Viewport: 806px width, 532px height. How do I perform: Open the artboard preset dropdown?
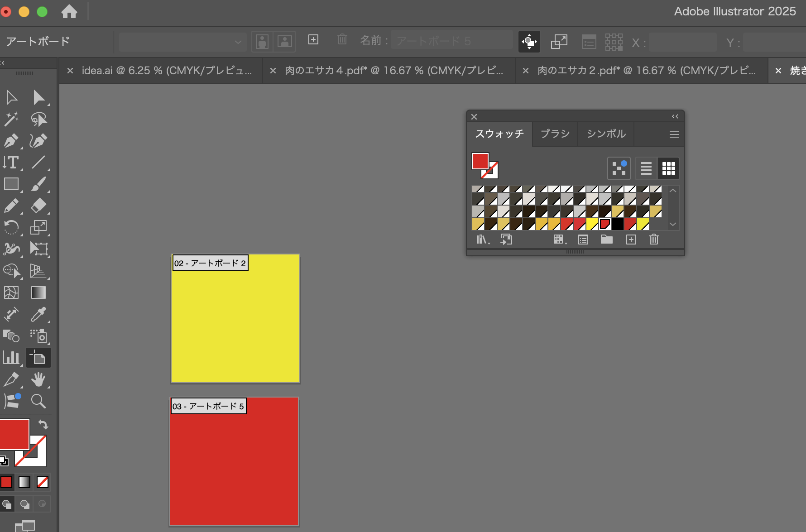(x=182, y=42)
